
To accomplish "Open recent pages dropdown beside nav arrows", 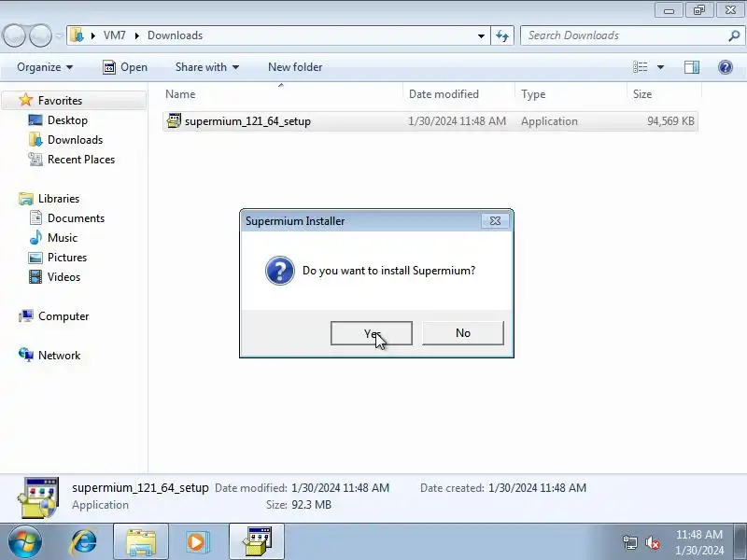I will [60, 35].
